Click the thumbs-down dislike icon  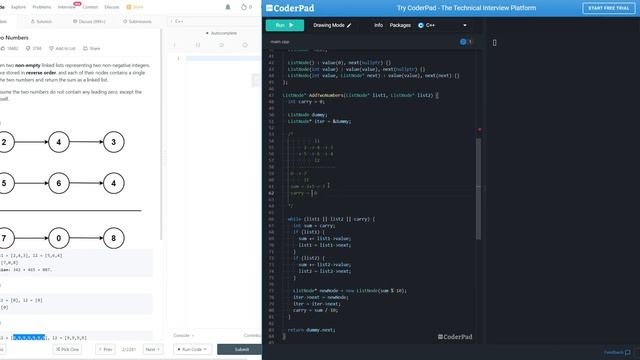[x=28, y=48]
